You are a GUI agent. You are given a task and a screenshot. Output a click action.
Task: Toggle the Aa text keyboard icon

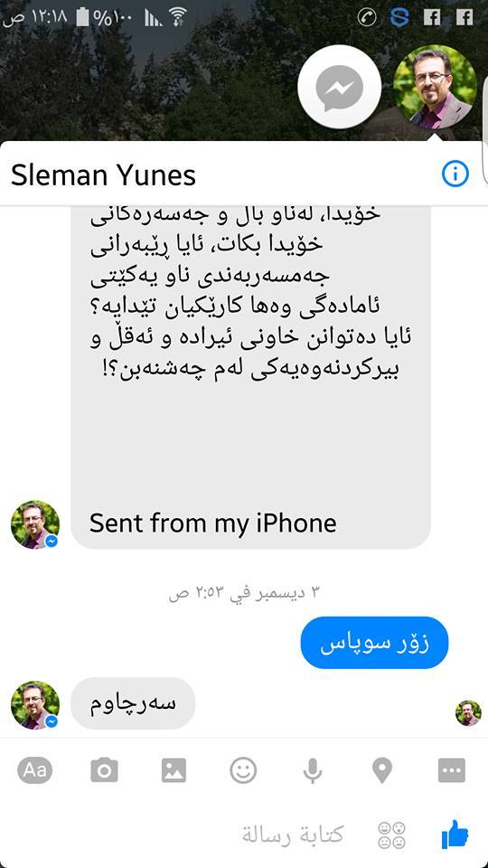pos(35,770)
